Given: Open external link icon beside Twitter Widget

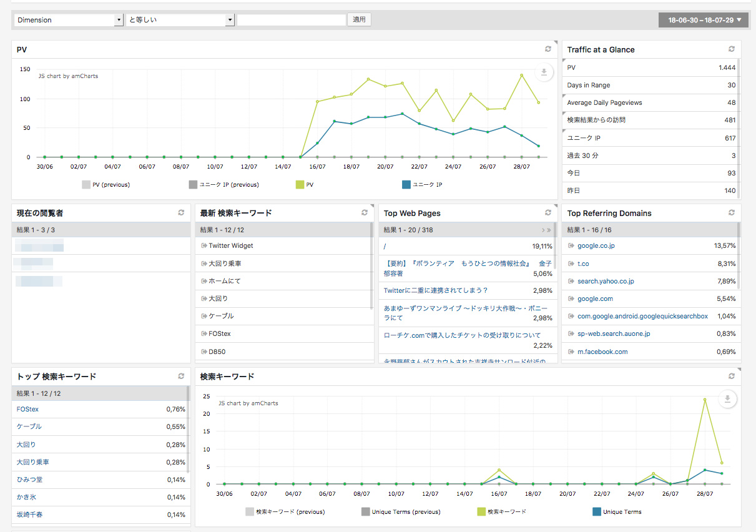Looking at the screenshot, I should 204,246.
